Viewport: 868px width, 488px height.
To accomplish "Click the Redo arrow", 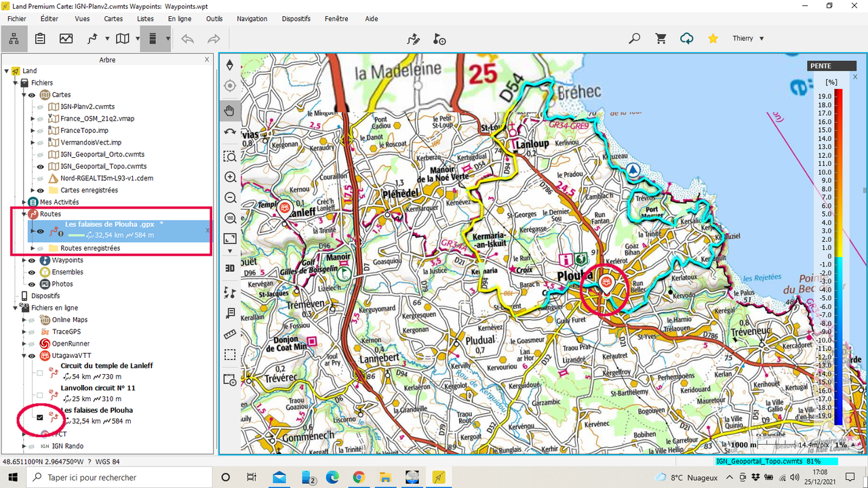I will (214, 39).
